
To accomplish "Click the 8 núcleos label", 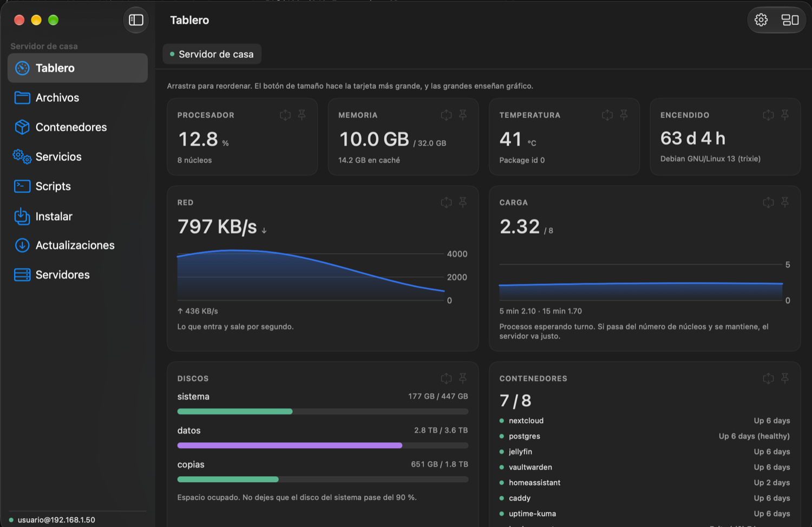I will point(195,160).
